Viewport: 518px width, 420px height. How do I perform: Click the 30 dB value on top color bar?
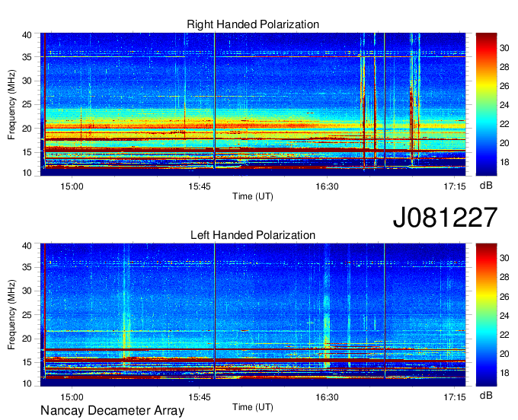coord(504,48)
